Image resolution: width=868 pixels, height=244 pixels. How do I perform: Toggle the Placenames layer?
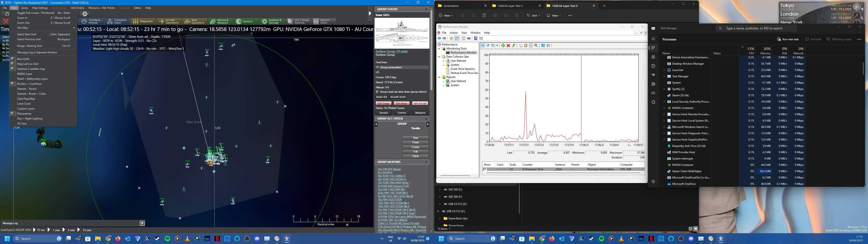click(x=43, y=114)
